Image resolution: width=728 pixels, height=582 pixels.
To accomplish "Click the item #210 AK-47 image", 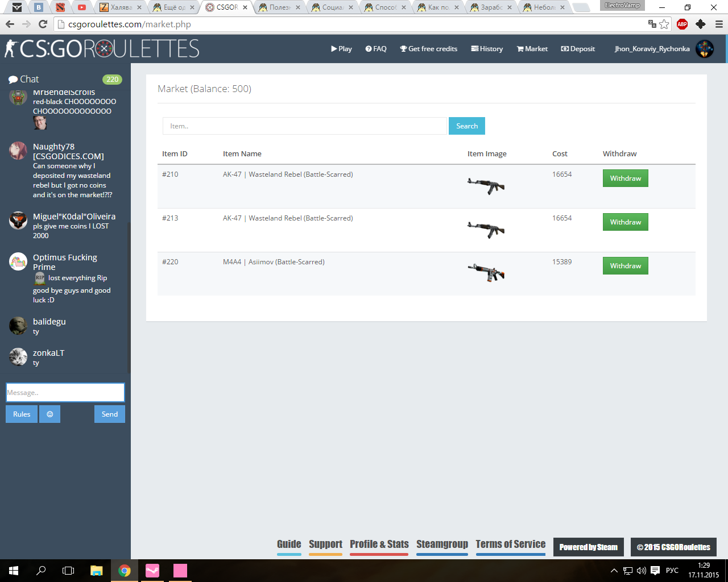I will tap(486, 185).
